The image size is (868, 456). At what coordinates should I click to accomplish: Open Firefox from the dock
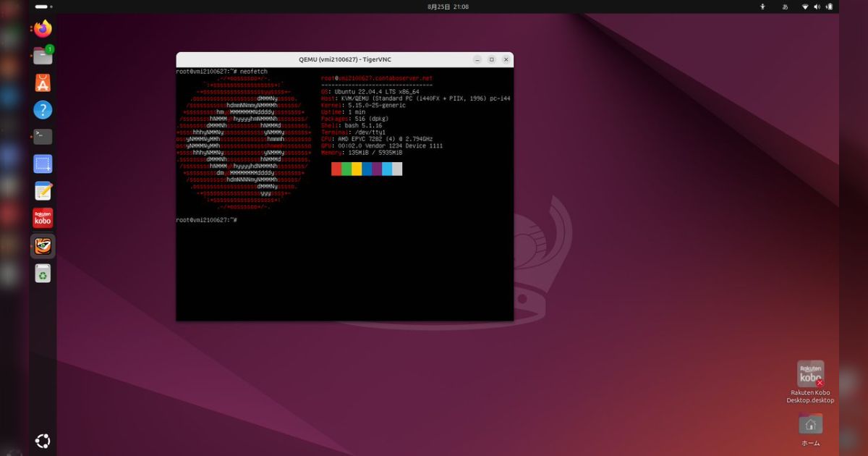tap(42, 28)
